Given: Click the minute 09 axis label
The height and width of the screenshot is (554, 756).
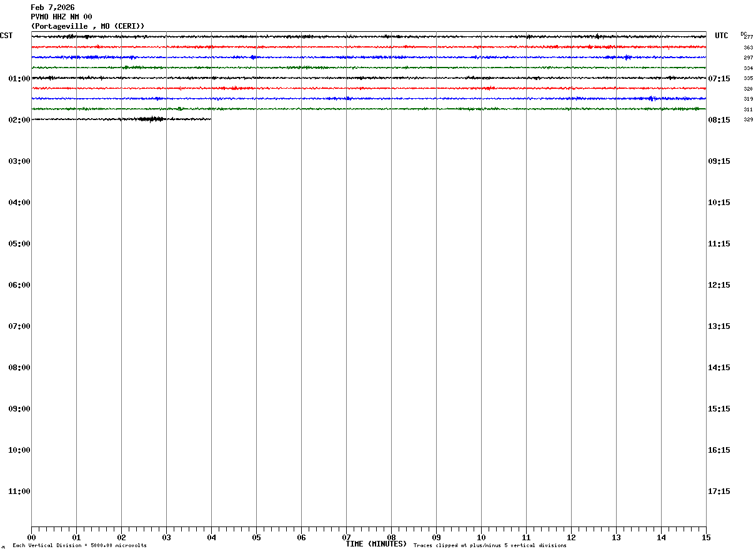Looking at the screenshot, I should [436, 538].
